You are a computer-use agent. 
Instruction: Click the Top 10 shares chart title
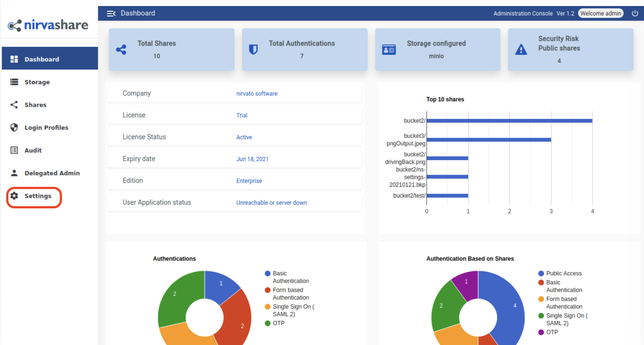[445, 99]
